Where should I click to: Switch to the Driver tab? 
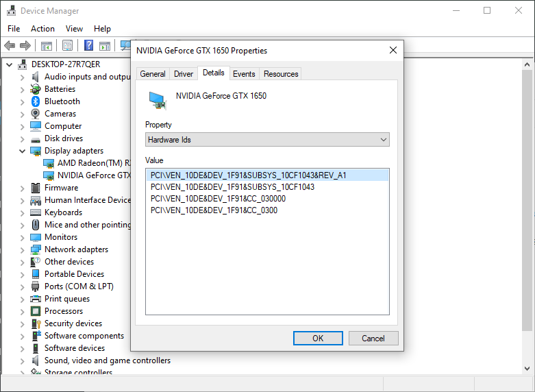pyautogui.click(x=184, y=74)
